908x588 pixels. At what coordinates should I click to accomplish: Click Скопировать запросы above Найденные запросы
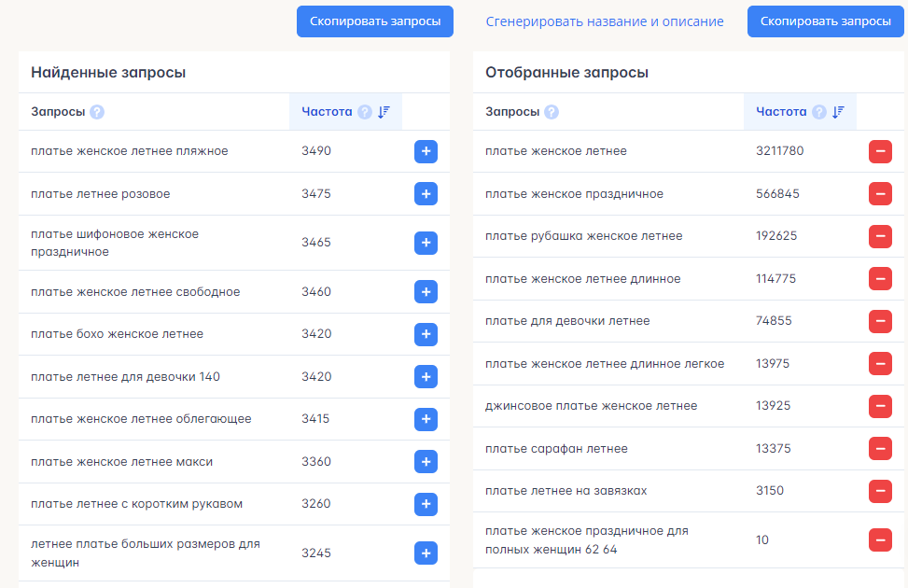(375, 21)
